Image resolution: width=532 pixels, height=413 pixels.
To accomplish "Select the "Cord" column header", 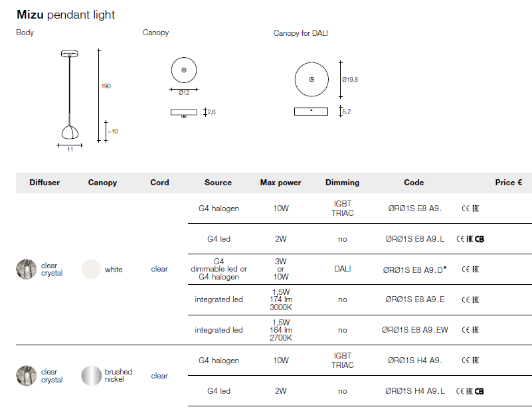I will [159, 183].
